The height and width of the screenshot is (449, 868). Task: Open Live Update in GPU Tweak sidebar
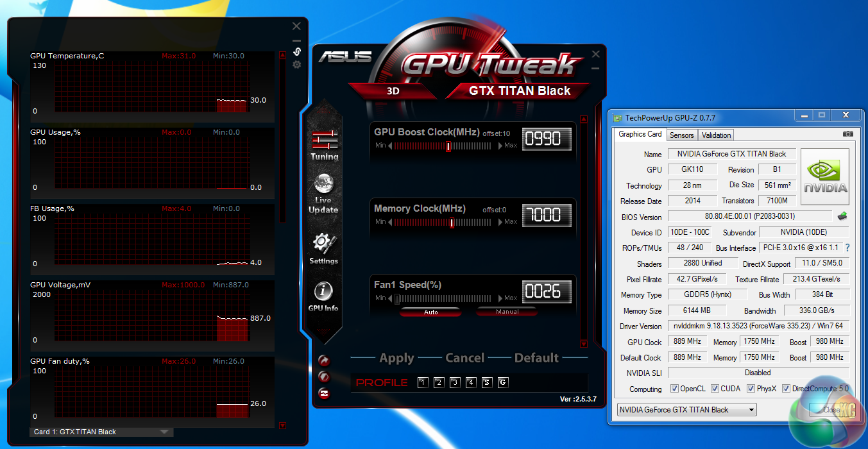(324, 194)
